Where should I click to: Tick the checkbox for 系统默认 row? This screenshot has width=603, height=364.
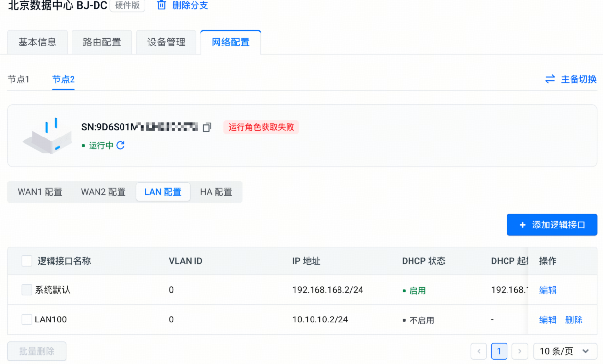coord(27,290)
